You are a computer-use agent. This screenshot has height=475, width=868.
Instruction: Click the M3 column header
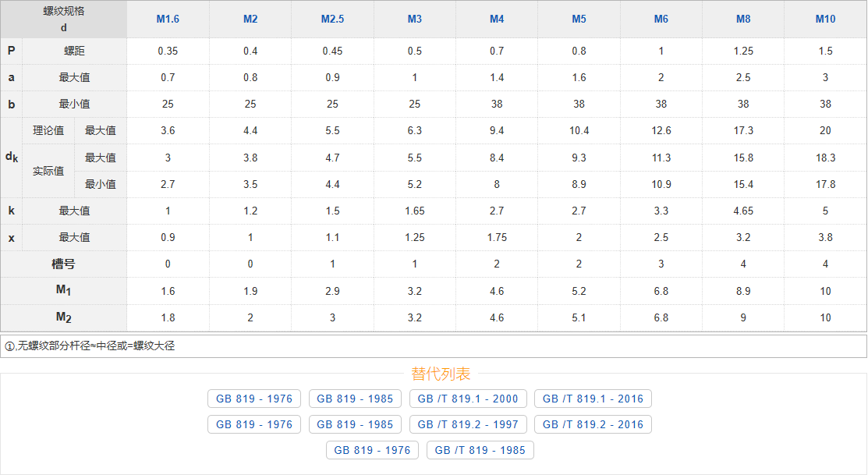coord(414,19)
